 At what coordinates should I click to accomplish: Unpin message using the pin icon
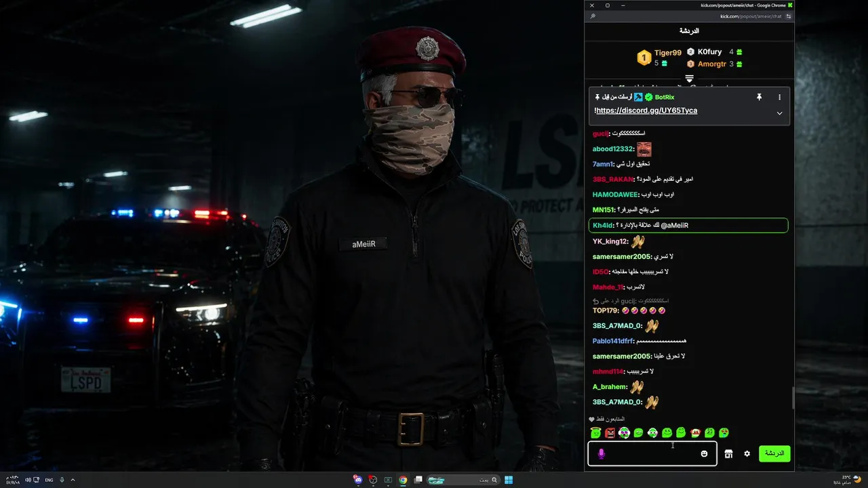point(759,97)
